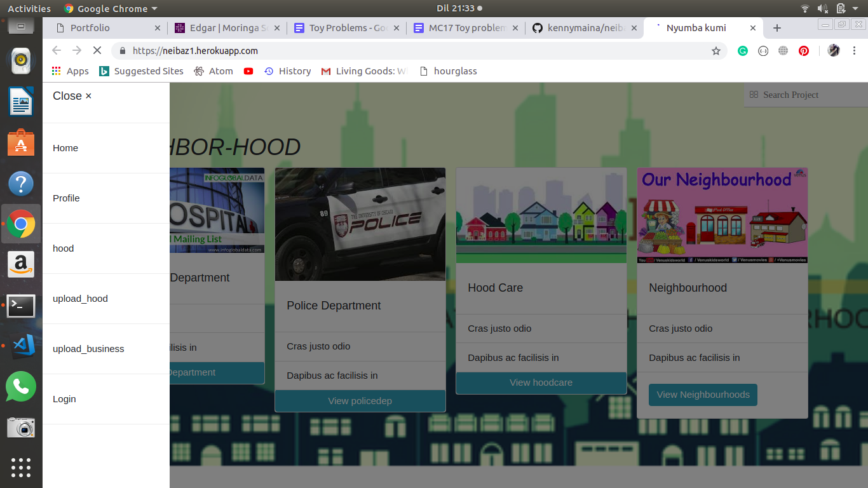The height and width of the screenshot is (488, 868).
Task: Expand the Google Chrome app menu dropdown
Action: (112, 9)
